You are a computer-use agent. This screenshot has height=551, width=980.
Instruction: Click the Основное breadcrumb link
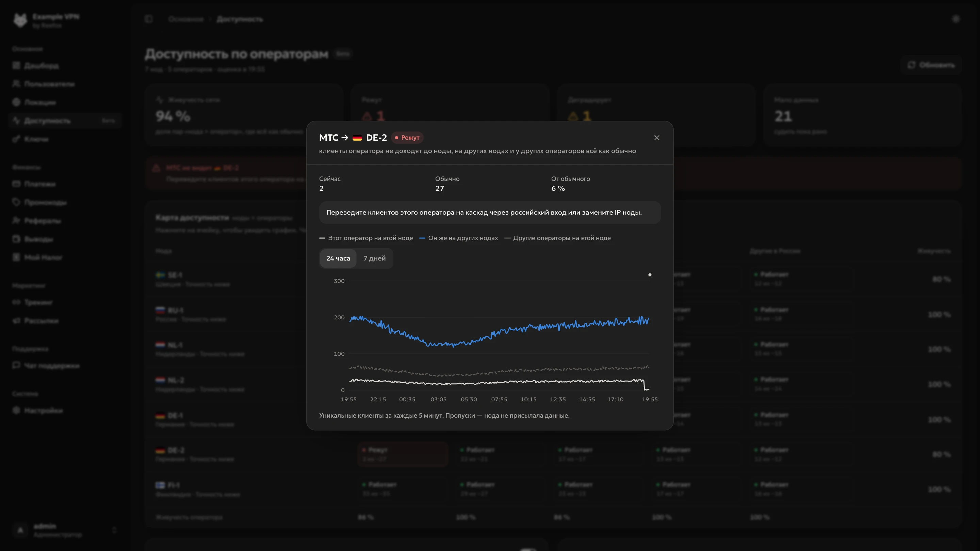186,19
